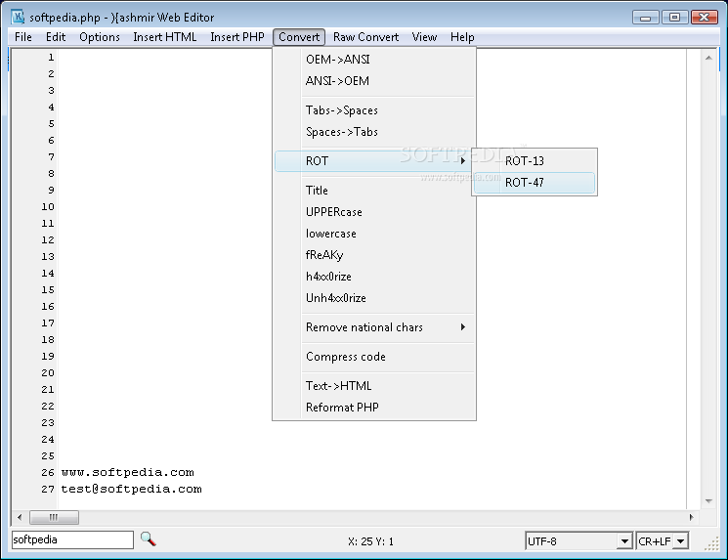Click the vertical scrollbar down arrow
Viewport: 728px width, 560px height.
(x=708, y=500)
